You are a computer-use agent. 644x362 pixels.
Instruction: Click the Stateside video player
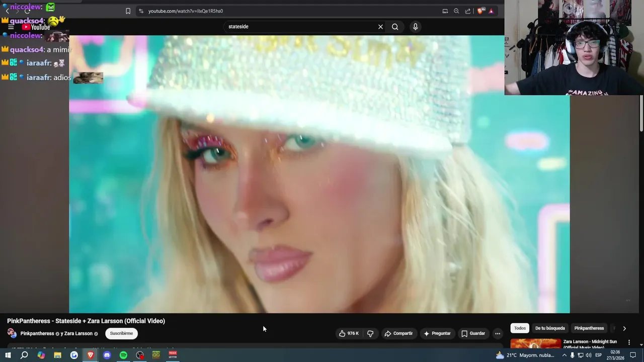click(x=319, y=174)
